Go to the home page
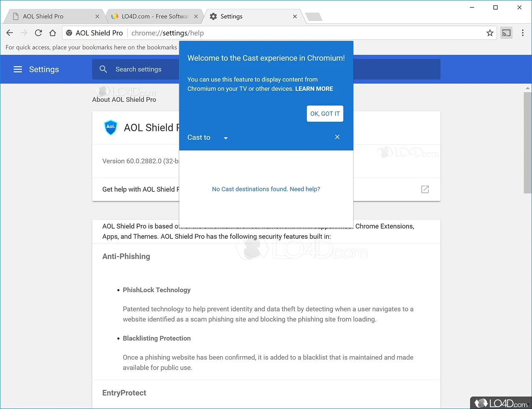 click(x=53, y=33)
